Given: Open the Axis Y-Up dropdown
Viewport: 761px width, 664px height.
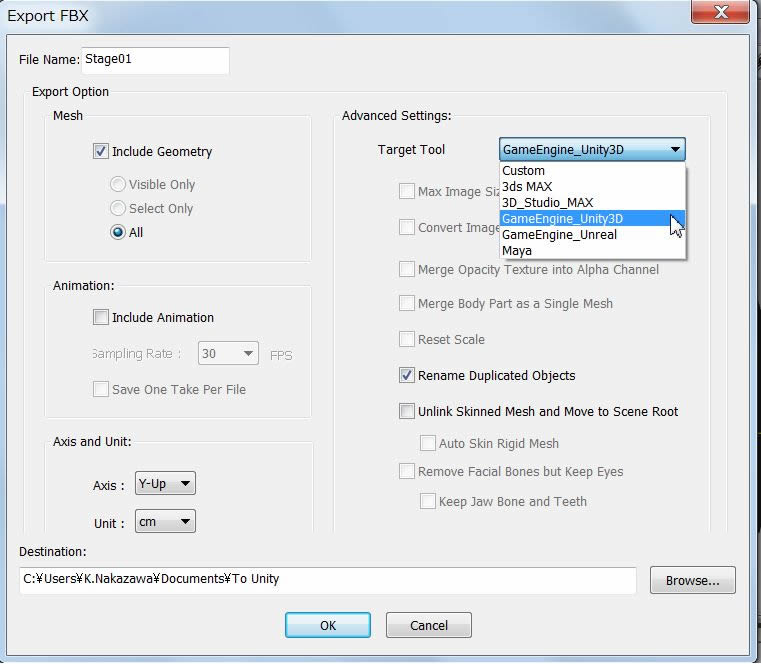Looking at the screenshot, I should coord(165,484).
